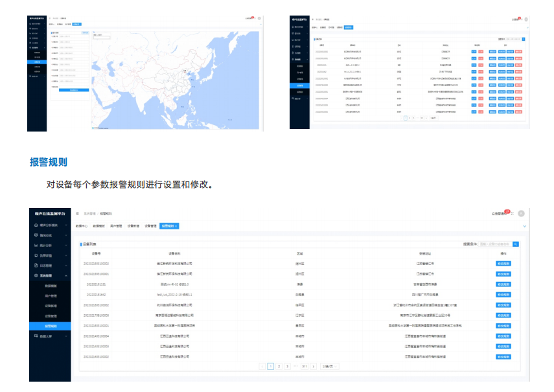Click the gear icon beside 系统管理
The width and height of the screenshot is (554, 392).
click(36, 275)
